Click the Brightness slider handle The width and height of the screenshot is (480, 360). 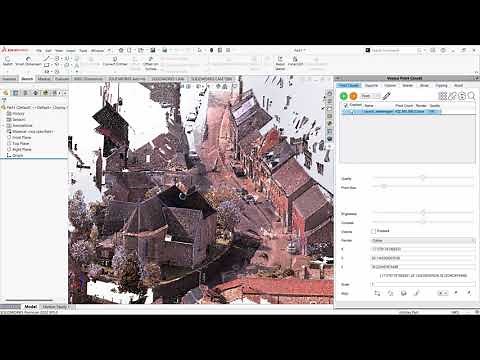(x=423, y=212)
